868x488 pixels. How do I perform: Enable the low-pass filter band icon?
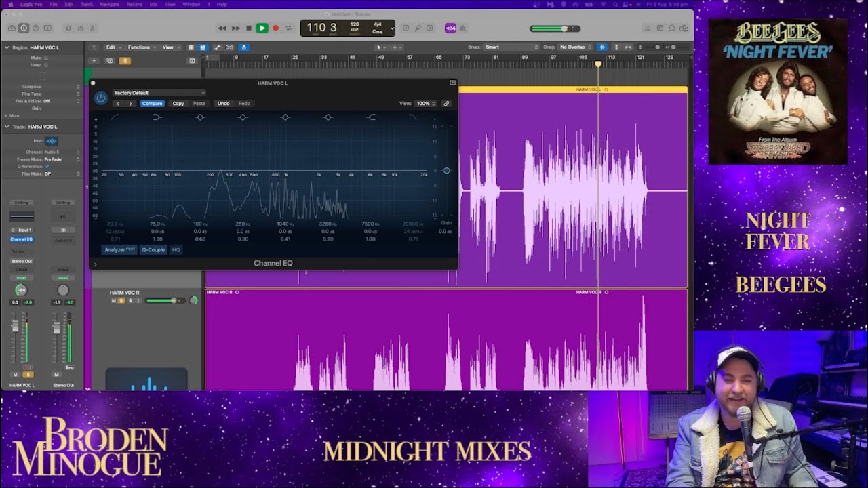[413, 117]
